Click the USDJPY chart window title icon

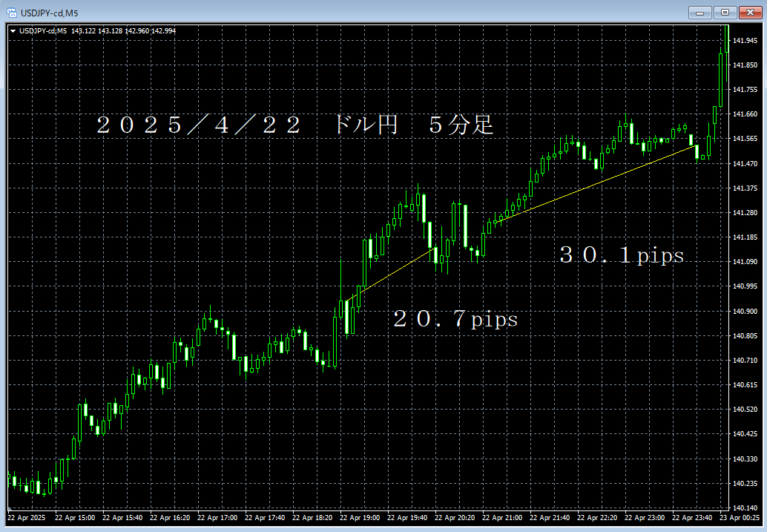pyautogui.click(x=12, y=13)
